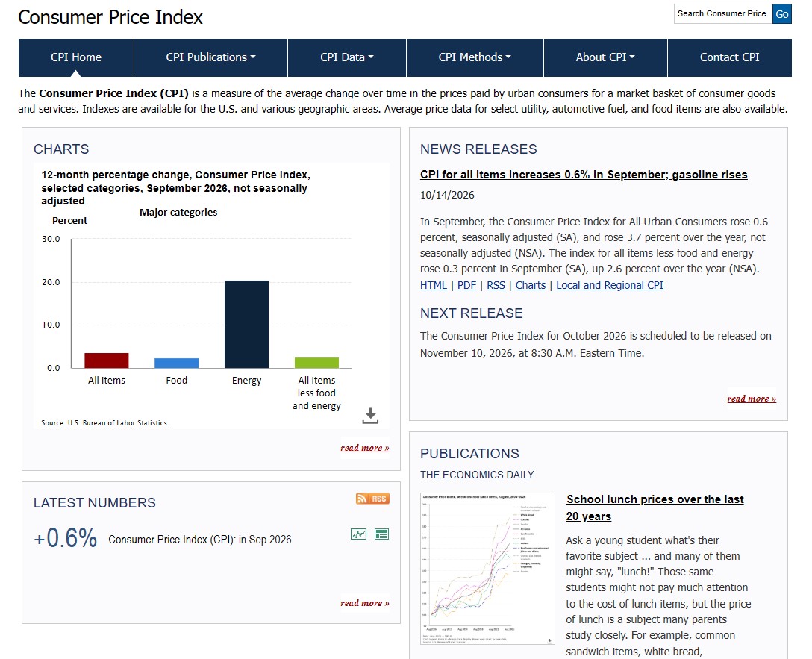Download the CPI chart image
Viewport: 812px width, 659px height.
point(369,416)
